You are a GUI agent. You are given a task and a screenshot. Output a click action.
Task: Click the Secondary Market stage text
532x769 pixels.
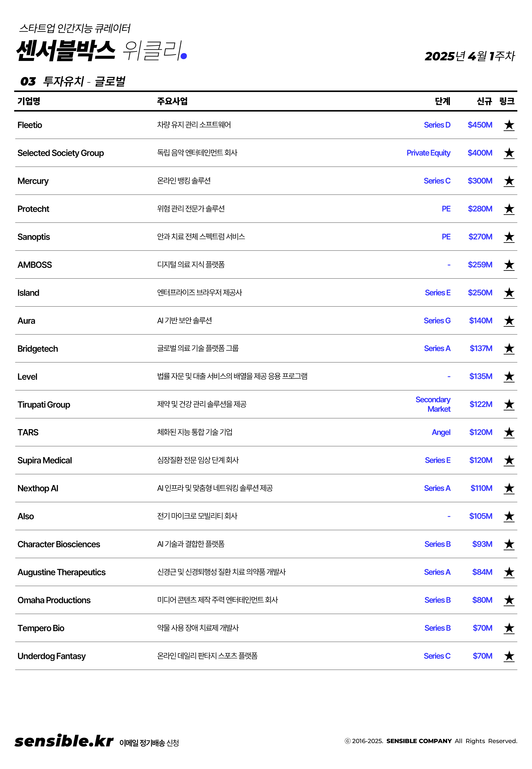click(x=433, y=404)
